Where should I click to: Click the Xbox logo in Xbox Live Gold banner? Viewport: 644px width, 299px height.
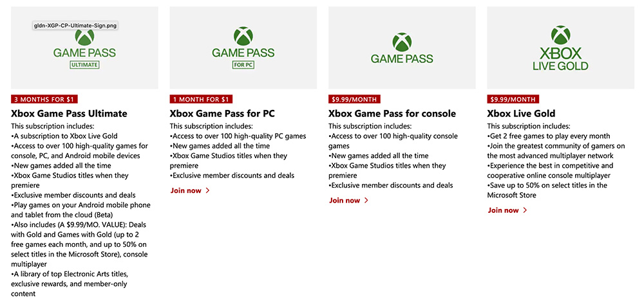[561, 35]
